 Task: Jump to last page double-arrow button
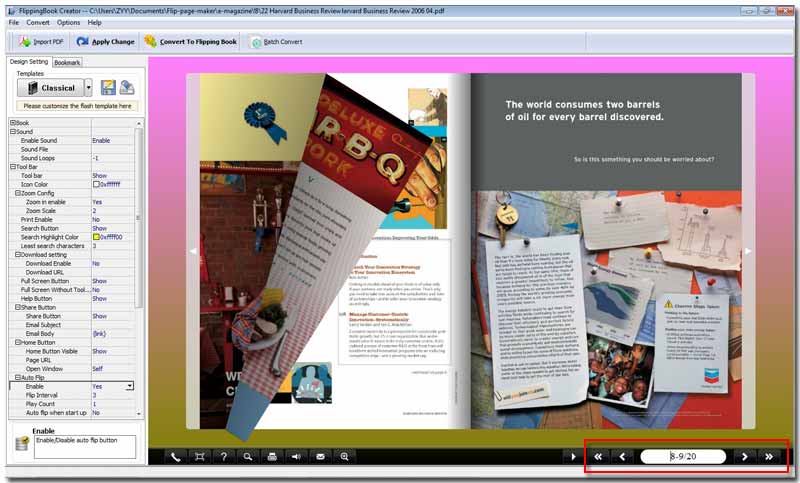click(x=769, y=456)
